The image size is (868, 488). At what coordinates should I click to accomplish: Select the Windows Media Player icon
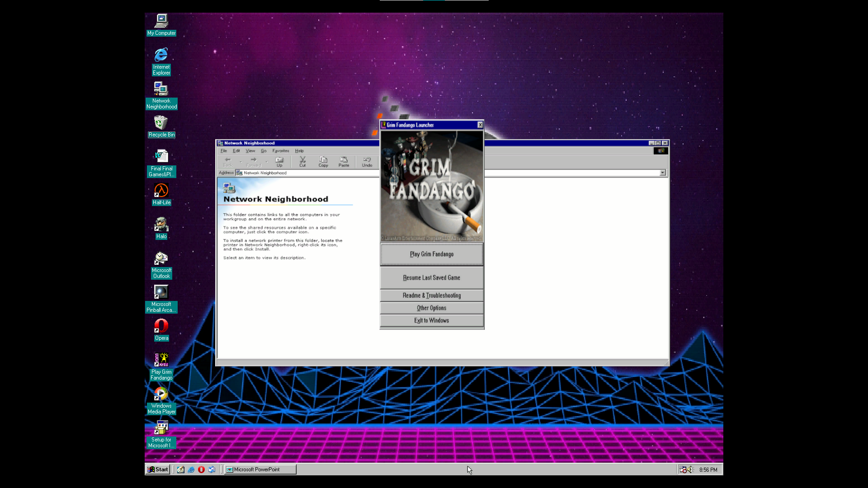click(x=161, y=394)
